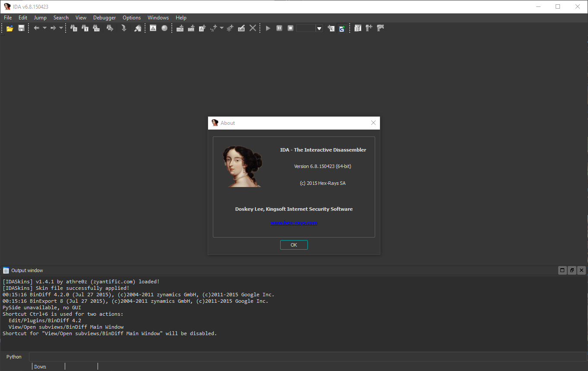Stop the debugger with the stop icon
Viewport: 588px width, 371px height.
pos(291,28)
